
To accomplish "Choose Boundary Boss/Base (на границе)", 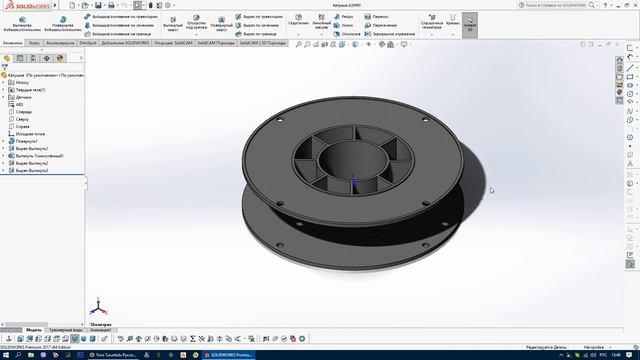I will click(118, 34).
